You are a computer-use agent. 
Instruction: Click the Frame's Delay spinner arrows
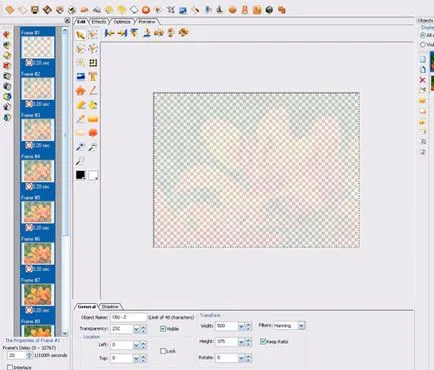pos(29,355)
